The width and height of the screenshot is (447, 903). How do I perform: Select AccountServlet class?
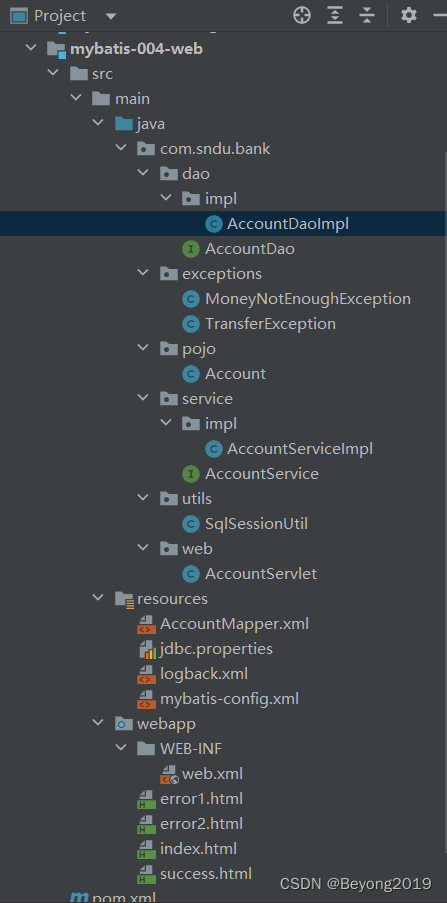tap(261, 574)
